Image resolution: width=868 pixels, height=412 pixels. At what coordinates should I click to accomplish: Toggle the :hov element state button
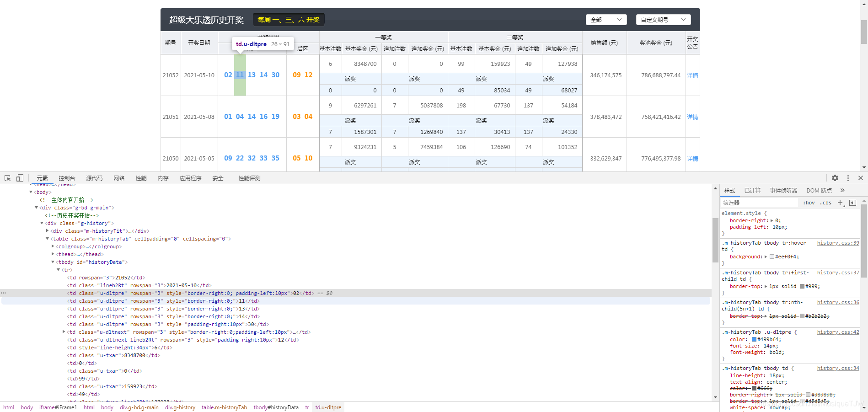[809, 203]
